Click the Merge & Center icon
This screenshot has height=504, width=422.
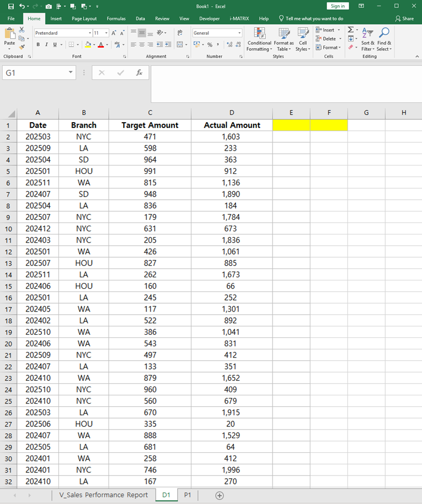(179, 45)
